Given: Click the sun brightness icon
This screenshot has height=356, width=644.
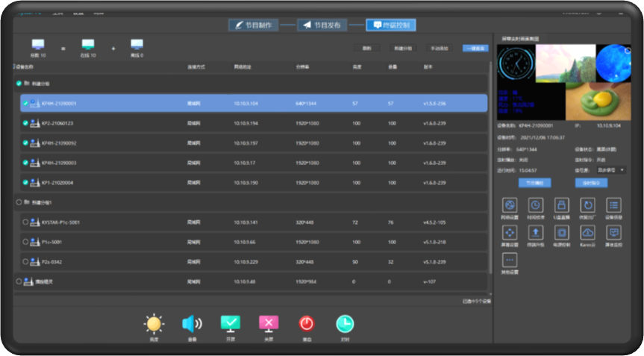Looking at the screenshot, I should point(154,323).
